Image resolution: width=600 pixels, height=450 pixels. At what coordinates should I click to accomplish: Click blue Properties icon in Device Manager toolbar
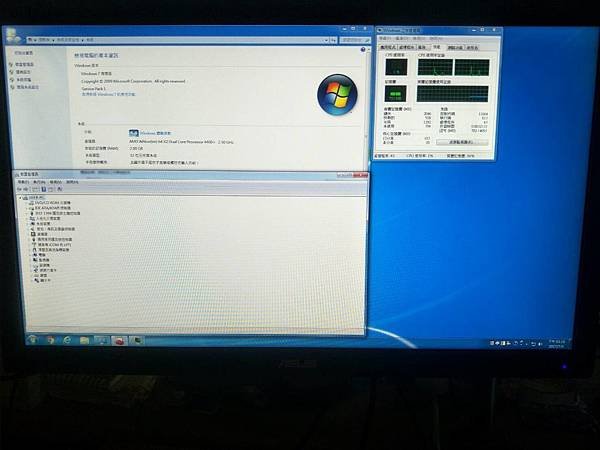(x=44, y=189)
